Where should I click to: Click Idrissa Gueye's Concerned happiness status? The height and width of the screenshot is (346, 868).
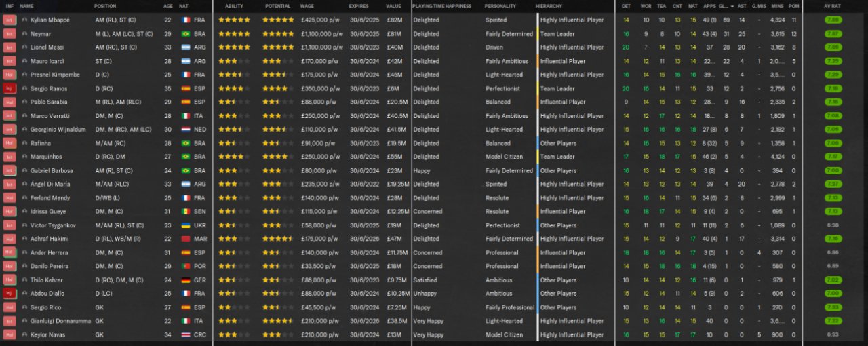(428, 212)
